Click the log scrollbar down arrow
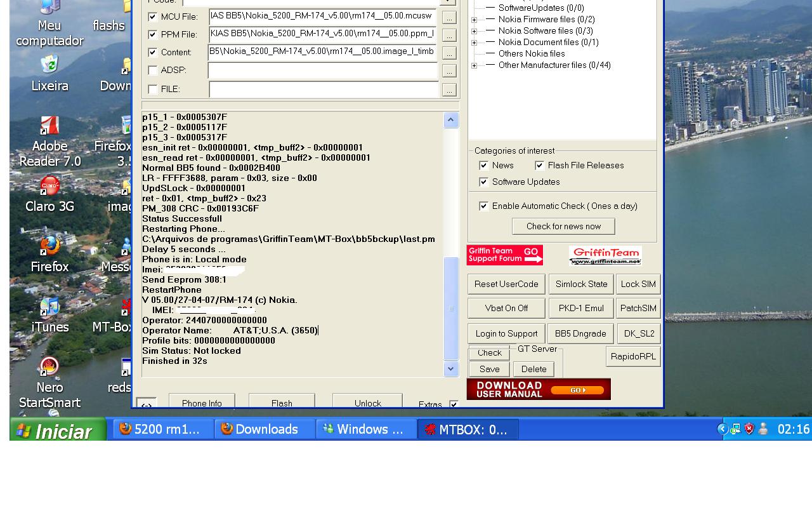Image resolution: width=812 pixels, height=508 pixels. [x=451, y=369]
